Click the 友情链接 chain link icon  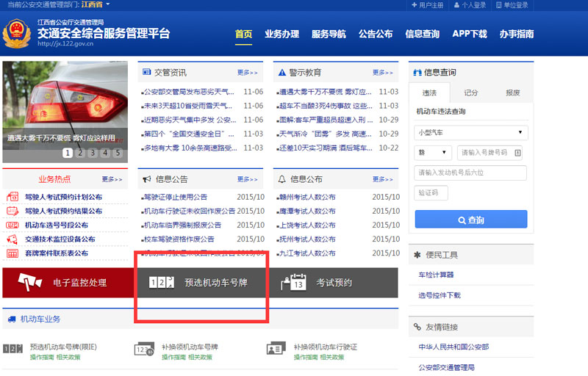point(417,327)
